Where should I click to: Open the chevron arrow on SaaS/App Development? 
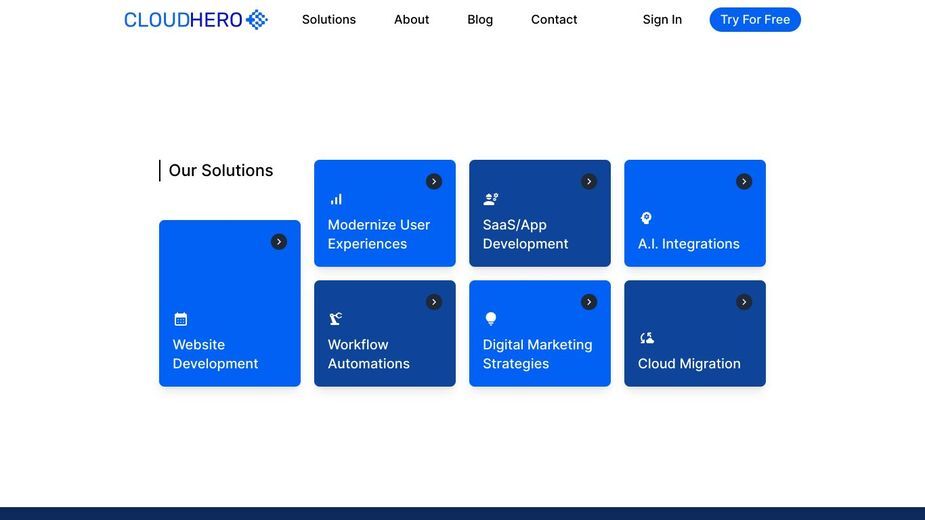coord(589,181)
